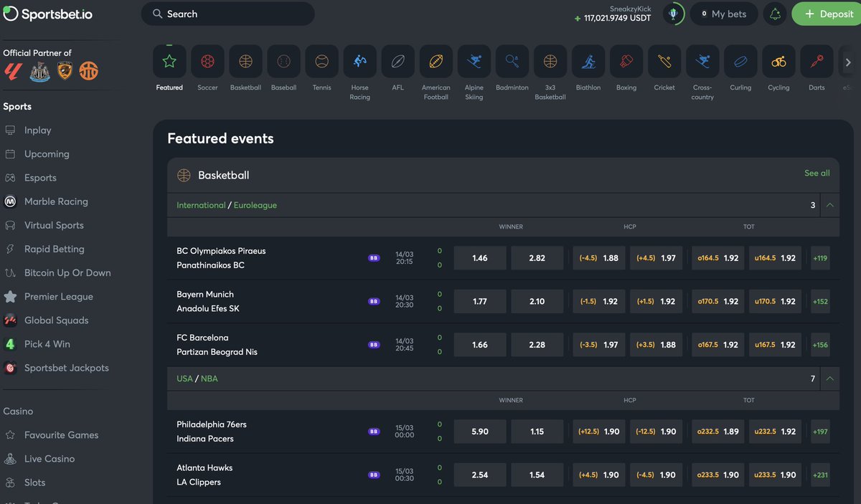This screenshot has height=504, width=861.
Task: Show more markets +156 for FC Barcelona
Action: point(820,345)
